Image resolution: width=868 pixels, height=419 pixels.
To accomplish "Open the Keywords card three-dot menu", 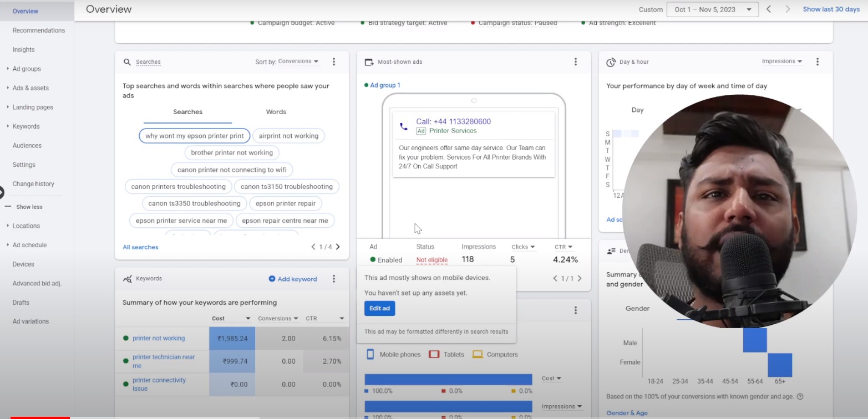I will tap(333, 279).
